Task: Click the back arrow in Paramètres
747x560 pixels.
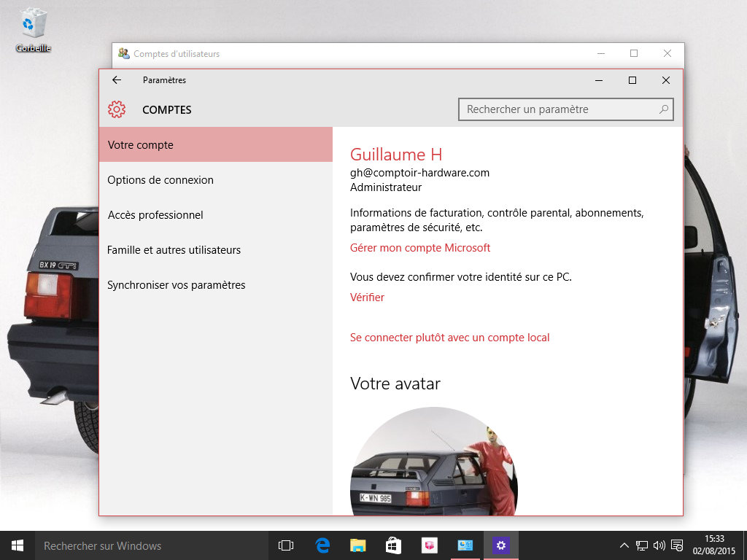Action: 117,80
